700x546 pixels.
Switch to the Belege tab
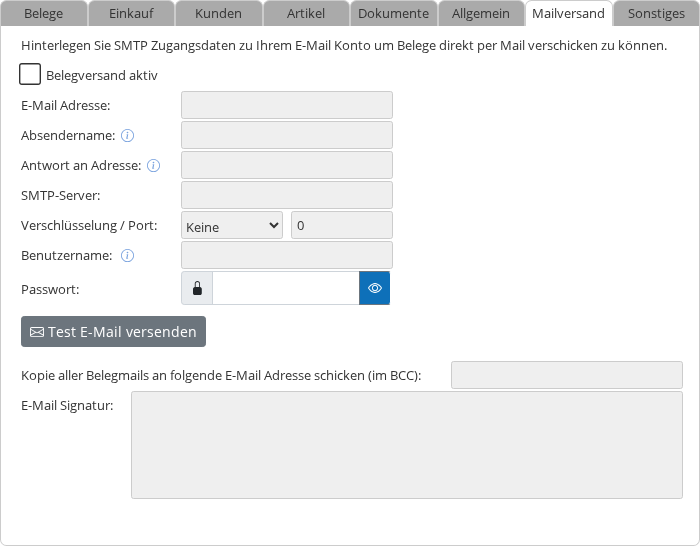click(x=44, y=14)
